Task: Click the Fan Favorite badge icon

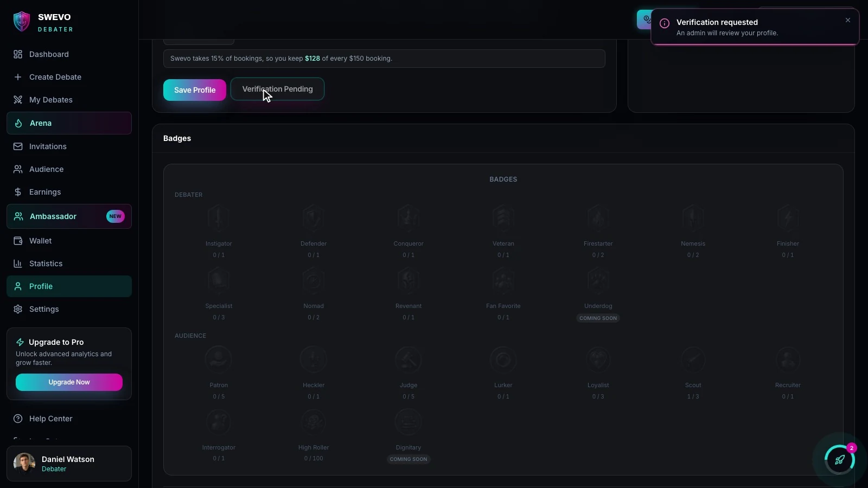Action: click(503, 281)
